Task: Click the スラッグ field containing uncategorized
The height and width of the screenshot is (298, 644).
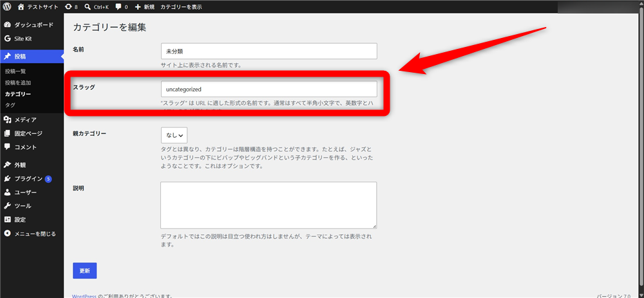Action: click(x=269, y=89)
